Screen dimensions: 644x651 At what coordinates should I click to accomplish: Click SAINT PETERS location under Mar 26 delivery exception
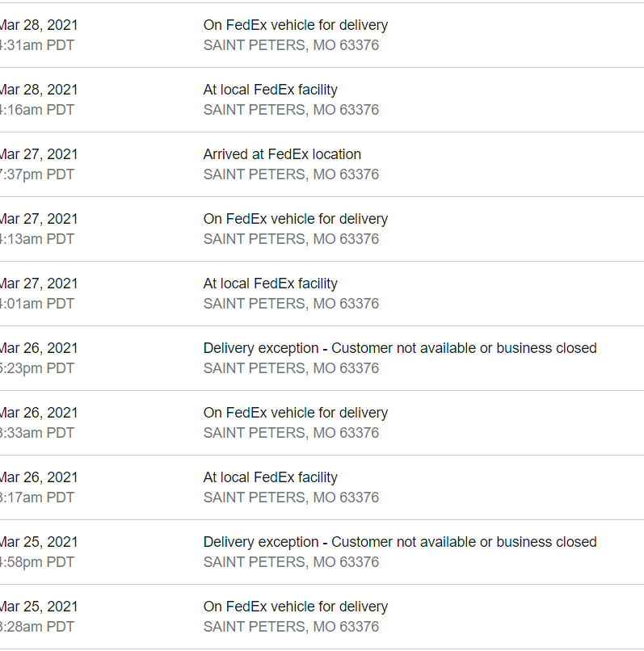pos(291,368)
